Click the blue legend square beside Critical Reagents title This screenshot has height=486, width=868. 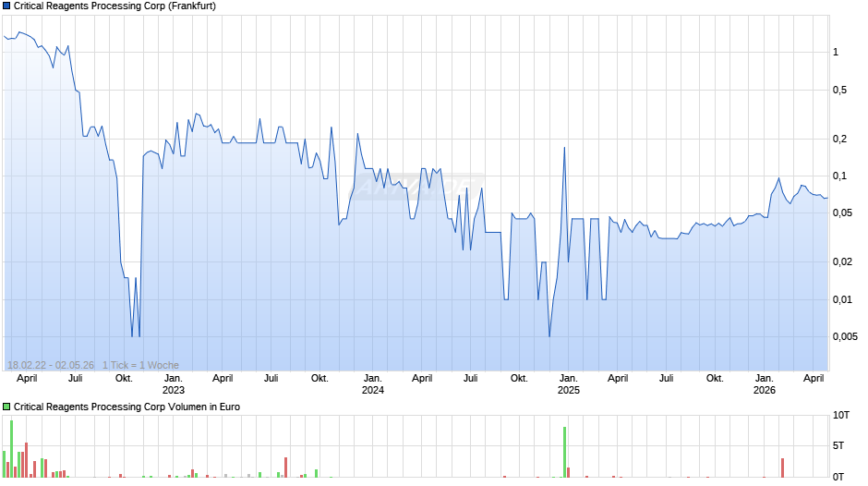click(6, 6)
